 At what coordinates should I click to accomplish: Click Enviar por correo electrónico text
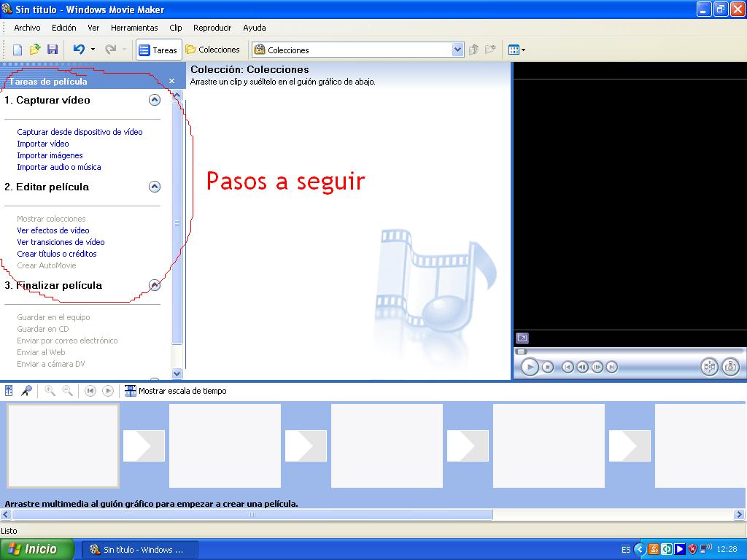(67, 341)
